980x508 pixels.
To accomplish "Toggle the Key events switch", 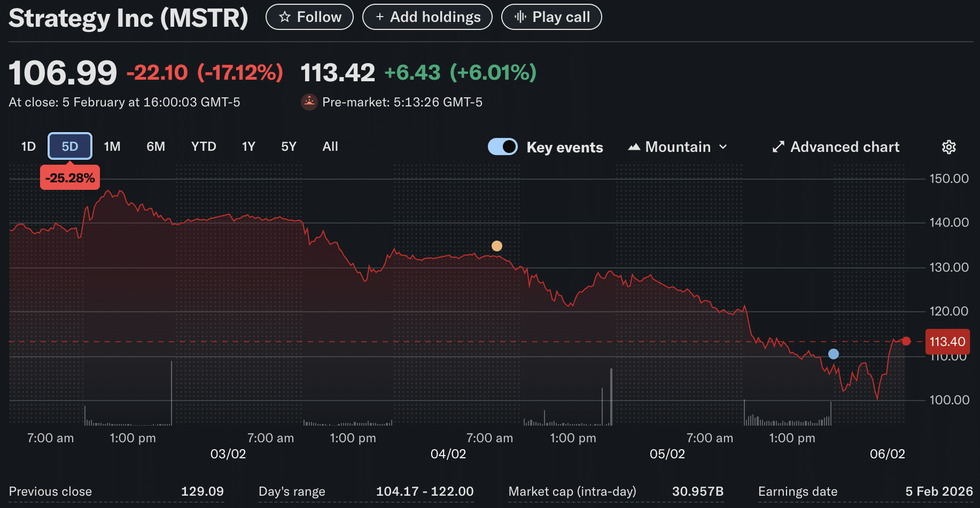I will pos(503,147).
